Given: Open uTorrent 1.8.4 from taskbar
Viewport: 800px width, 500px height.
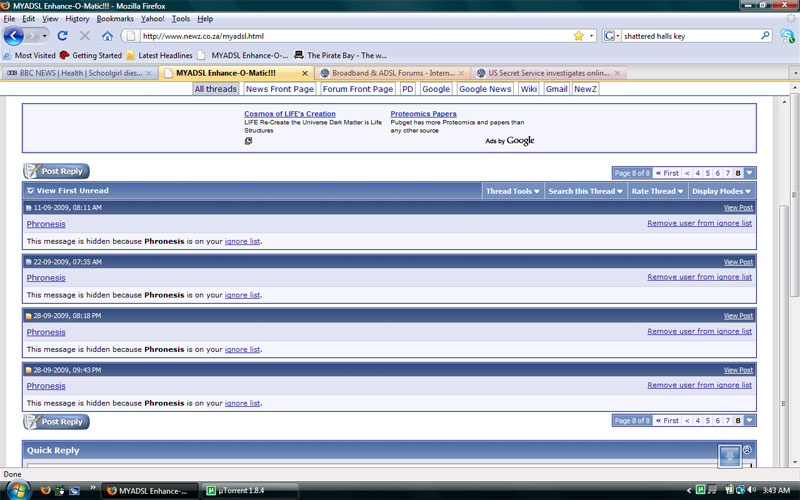Looking at the screenshot, I should tap(249, 491).
